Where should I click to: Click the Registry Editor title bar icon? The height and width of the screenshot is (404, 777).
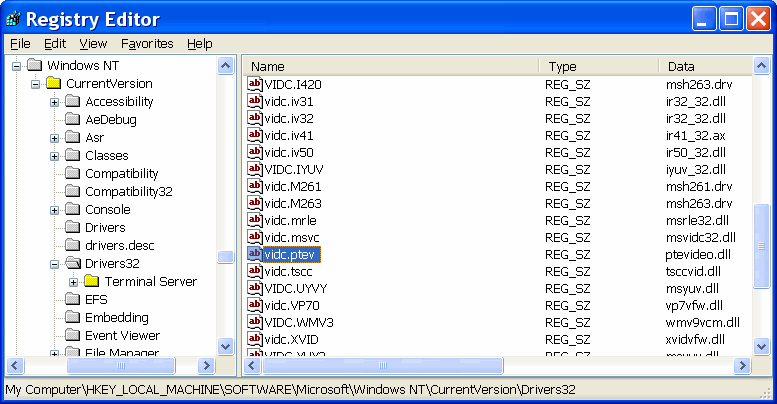coord(14,19)
